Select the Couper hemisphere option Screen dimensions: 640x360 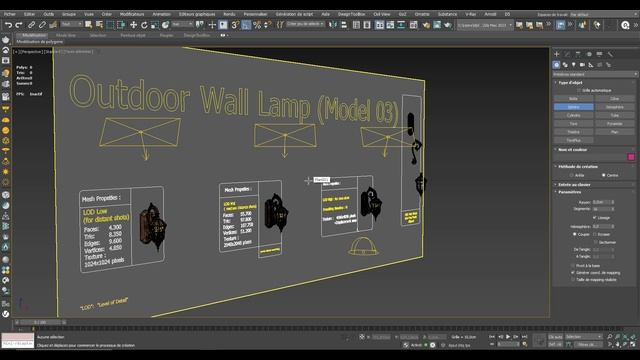tap(575, 234)
